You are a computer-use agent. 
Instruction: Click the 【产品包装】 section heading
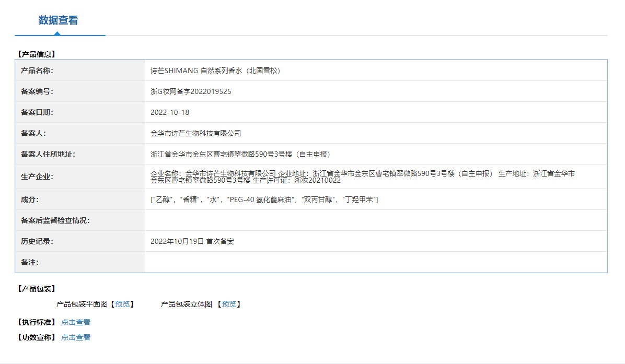point(36,289)
